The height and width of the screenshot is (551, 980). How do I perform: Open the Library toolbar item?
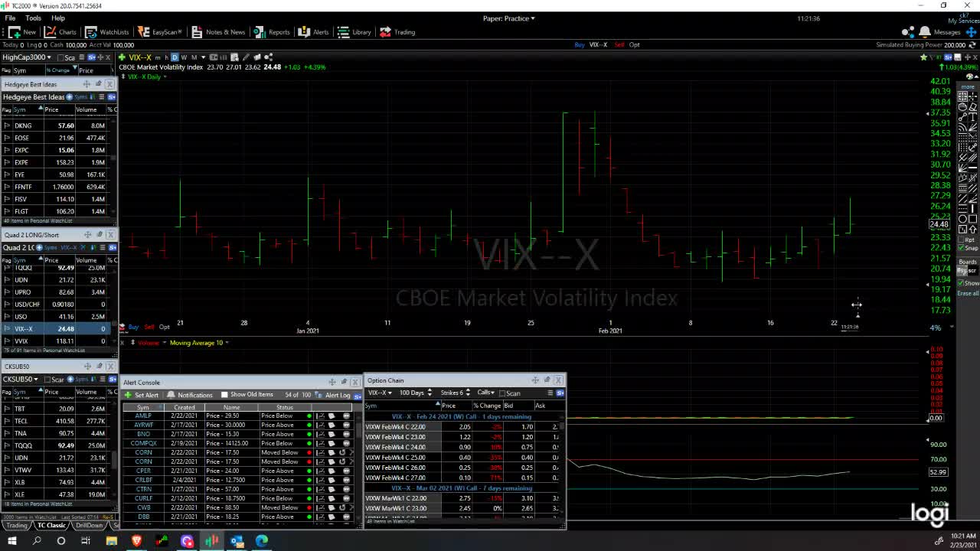point(354,32)
